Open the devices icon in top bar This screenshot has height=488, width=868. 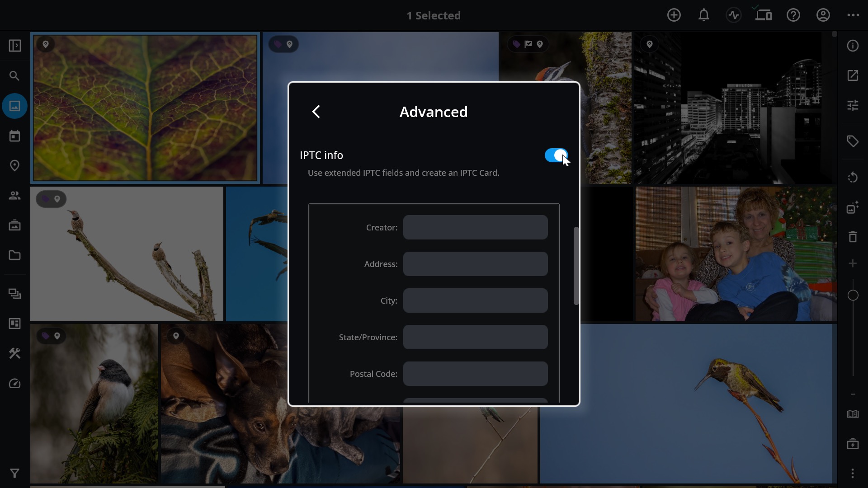[763, 15]
